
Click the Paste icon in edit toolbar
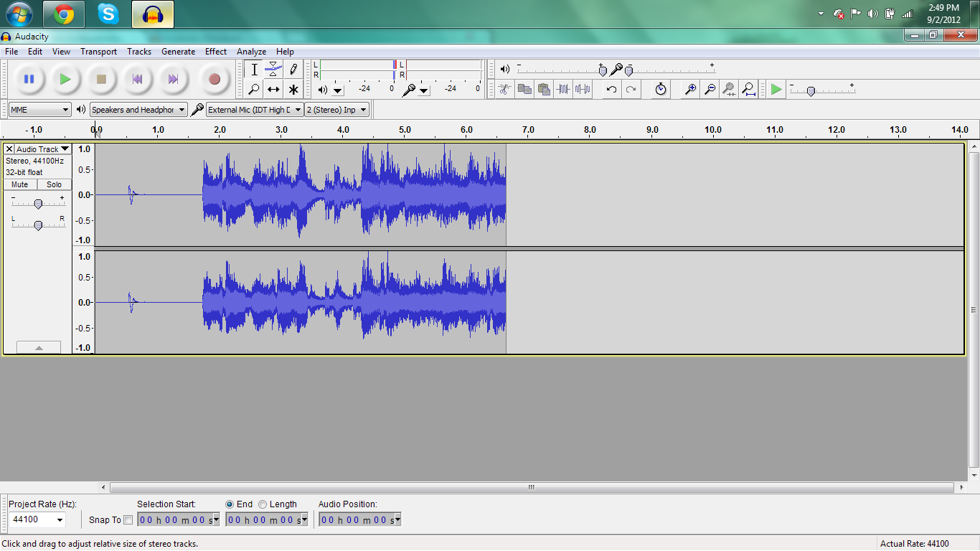pos(544,89)
